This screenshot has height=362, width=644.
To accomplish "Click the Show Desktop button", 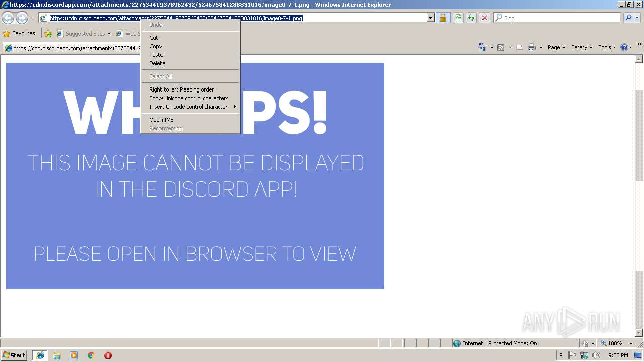I will pos(638,355).
